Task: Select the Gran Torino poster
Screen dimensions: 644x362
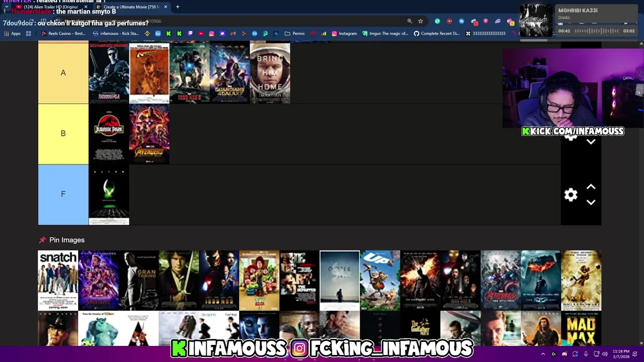Action: 138,280
